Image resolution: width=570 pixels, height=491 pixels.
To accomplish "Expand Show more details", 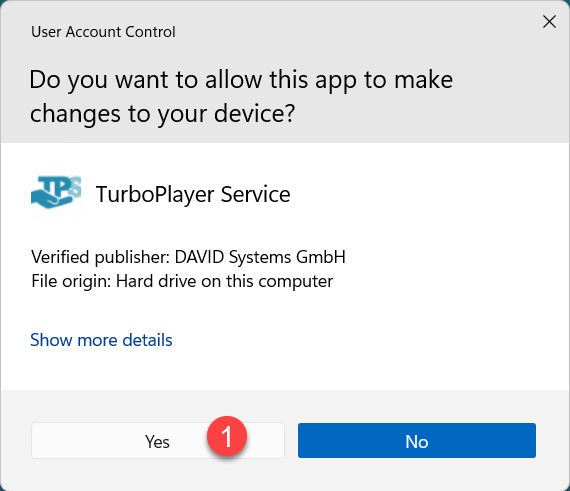I will [101, 340].
